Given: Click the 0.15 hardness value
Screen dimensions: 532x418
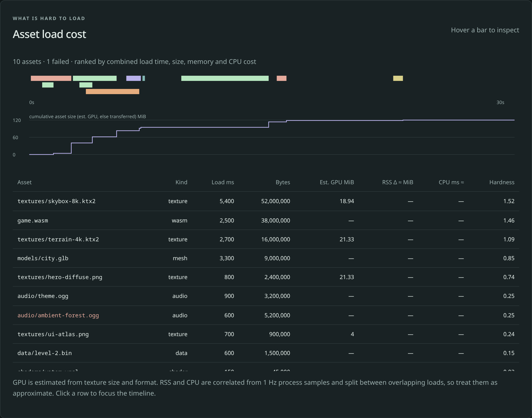Looking at the screenshot, I should point(509,353).
